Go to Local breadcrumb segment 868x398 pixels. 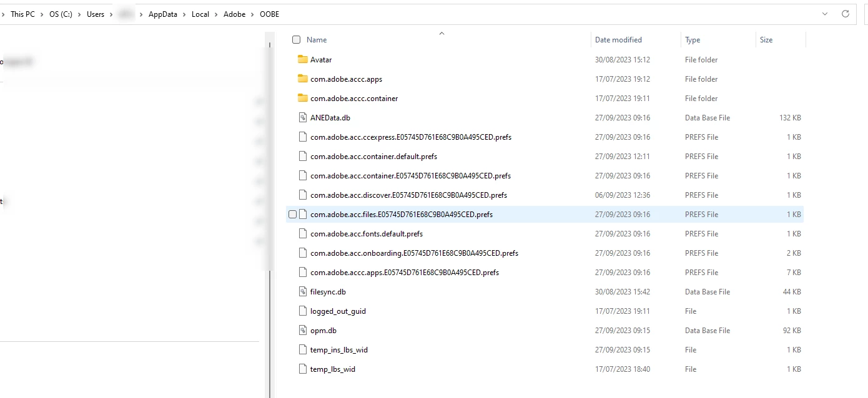200,14
